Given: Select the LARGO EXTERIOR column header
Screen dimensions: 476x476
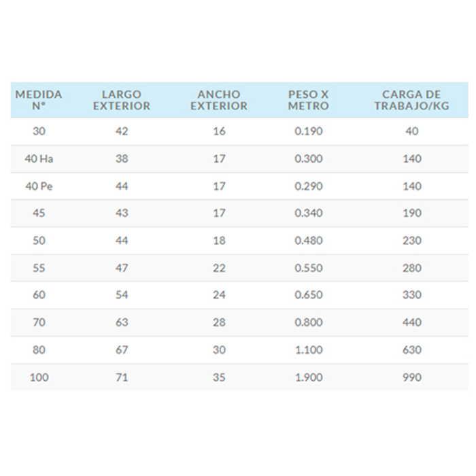Looking at the screenshot, I should click(x=122, y=100).
